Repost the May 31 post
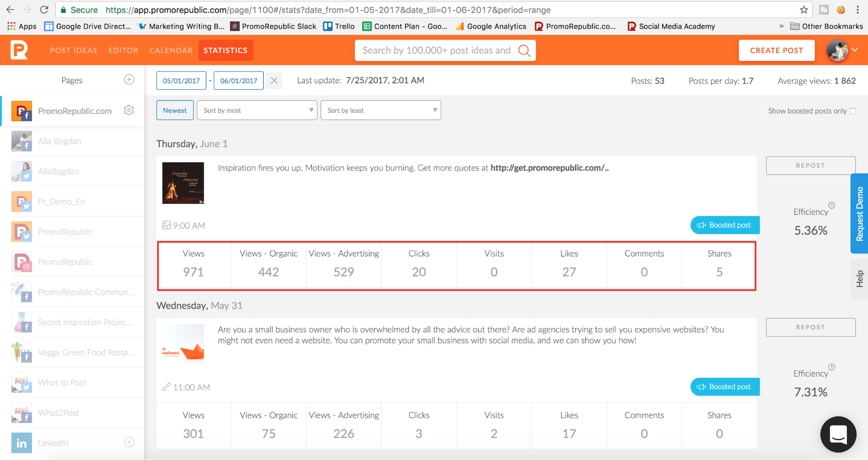The width and height of the screenshot is (868, 460). tap(811, 327)
